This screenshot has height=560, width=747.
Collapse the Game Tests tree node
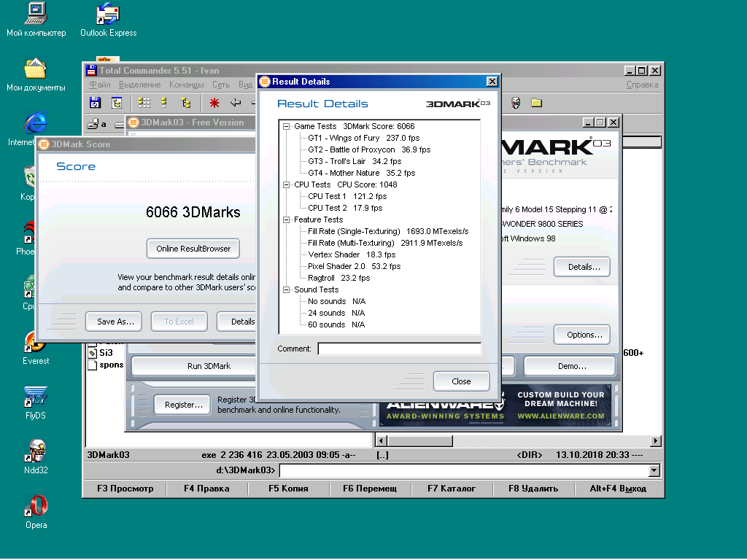pyautogui.click(x=287, y=126)
